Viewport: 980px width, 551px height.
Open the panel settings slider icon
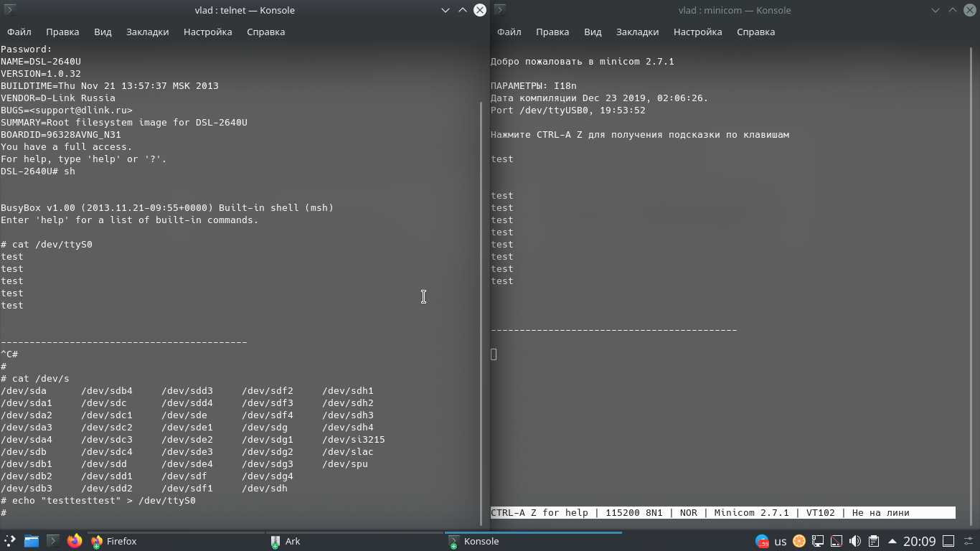pyautogui.click(x=969, y=541)
